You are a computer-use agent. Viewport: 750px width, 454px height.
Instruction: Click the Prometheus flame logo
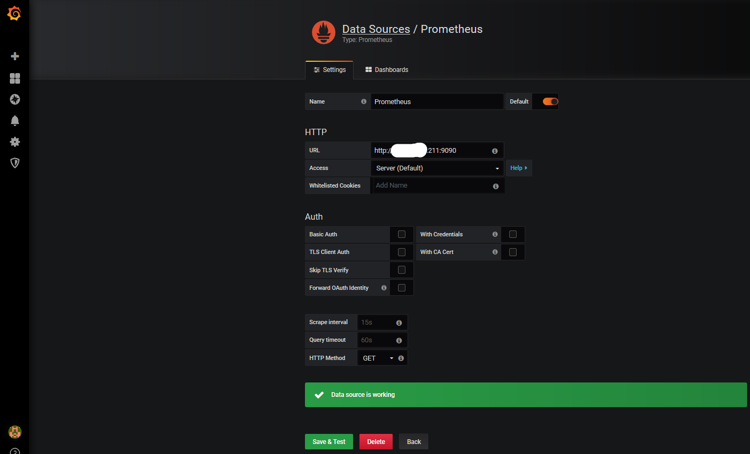click(324, 32)
